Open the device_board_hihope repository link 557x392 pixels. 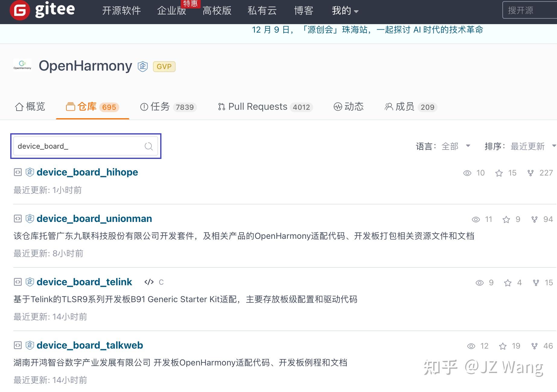[87, 172]
